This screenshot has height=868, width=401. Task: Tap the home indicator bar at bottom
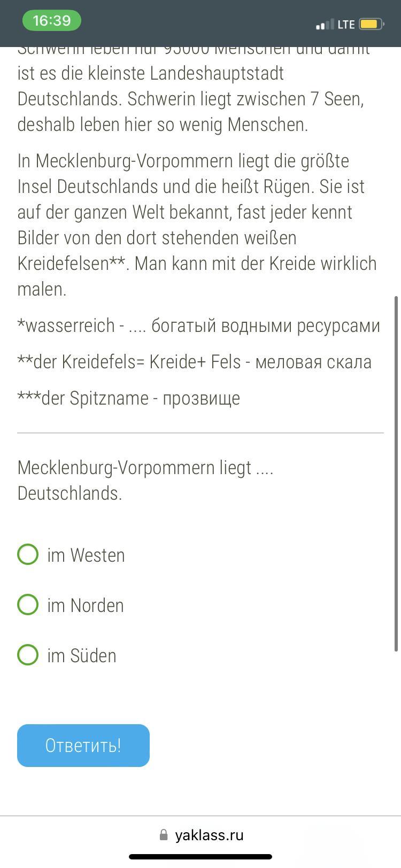(200, 857)
